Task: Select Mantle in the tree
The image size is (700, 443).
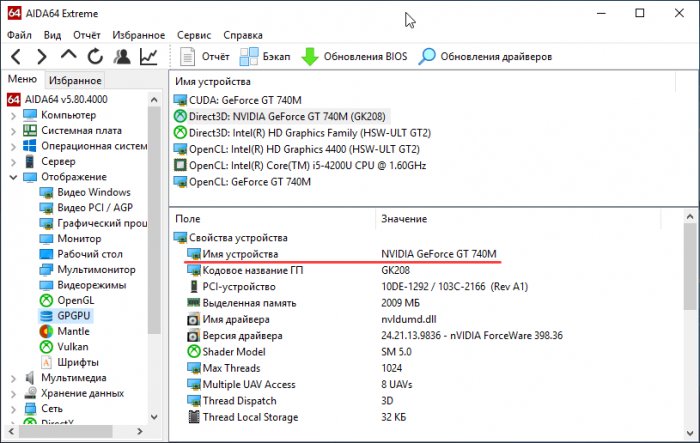Action: pos(64,331)
